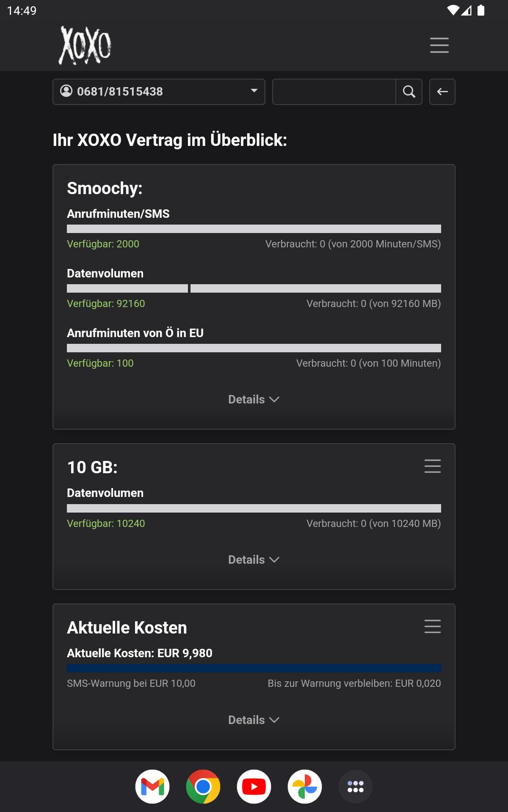Expand Details under Aktuelle Kosten
The width and height of the screenshot is (508, 812).
[x=254, y=720]
